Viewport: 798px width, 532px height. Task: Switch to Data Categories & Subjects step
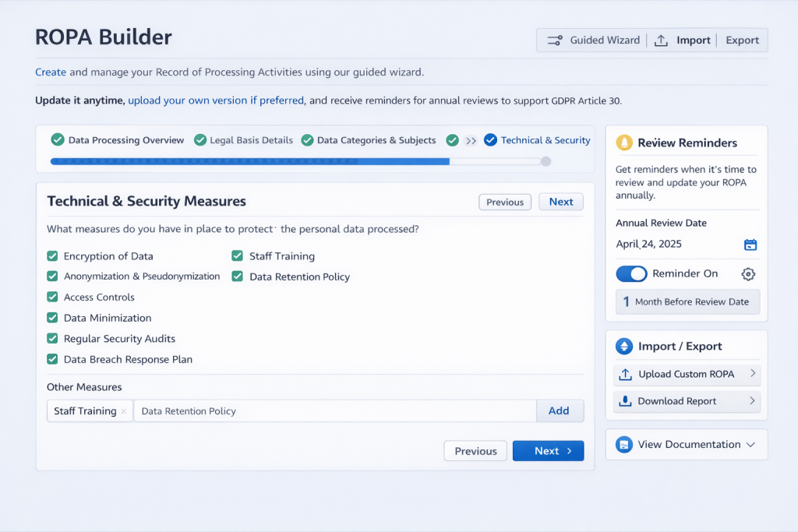click(368, 141)
